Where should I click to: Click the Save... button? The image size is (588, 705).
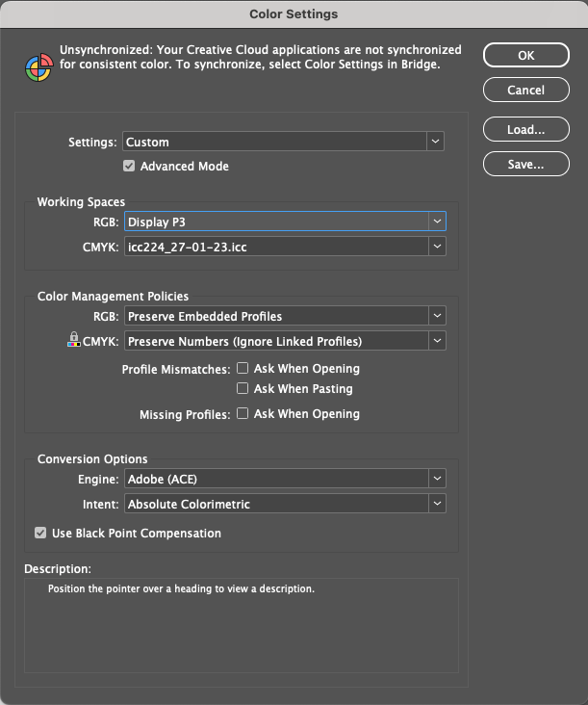(x=526, y=164)
